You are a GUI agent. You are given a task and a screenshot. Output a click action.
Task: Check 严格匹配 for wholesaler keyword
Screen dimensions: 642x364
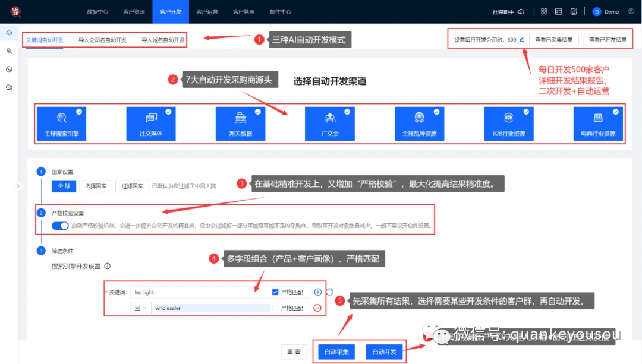pyautogui.click(x=275, y=308)
